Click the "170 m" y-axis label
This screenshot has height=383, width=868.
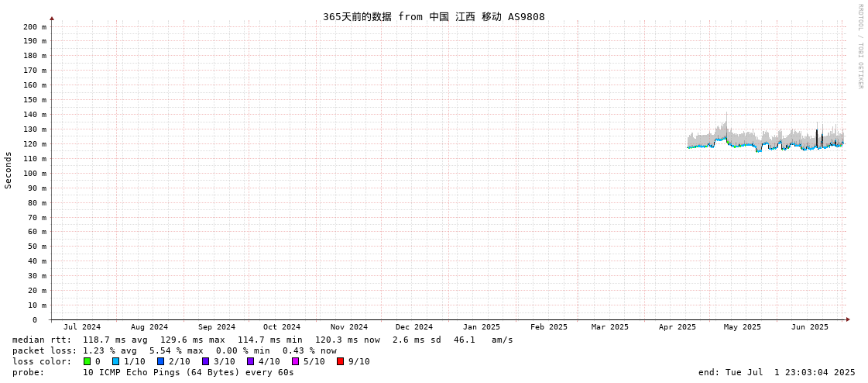tap(35, 71)
